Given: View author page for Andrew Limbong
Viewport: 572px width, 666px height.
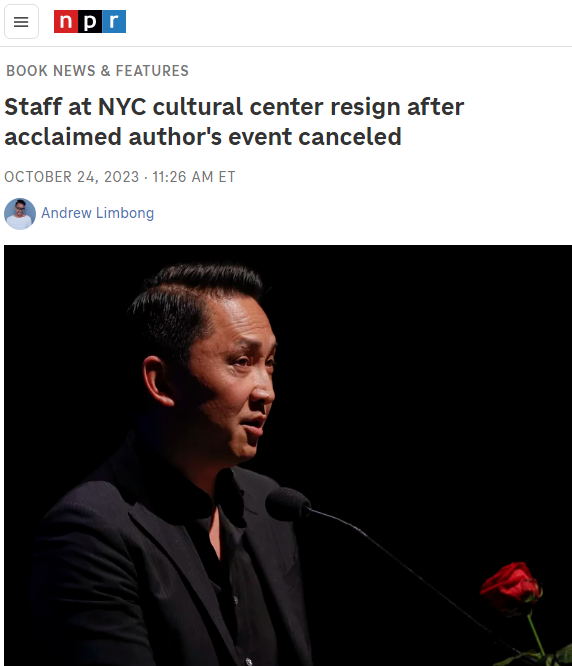Looking at the screenshot, I should click(98, 213).
